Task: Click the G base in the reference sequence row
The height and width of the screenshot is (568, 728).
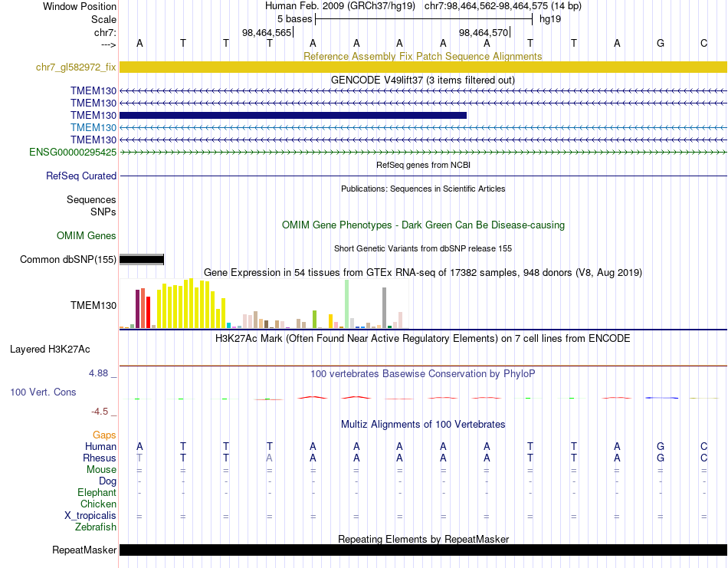Action: (661, 43)
